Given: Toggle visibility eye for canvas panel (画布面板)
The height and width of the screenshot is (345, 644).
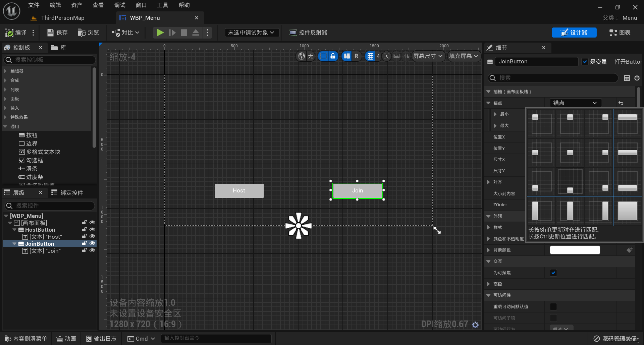Looking at the screenshot, I should [x=92, y=223].
